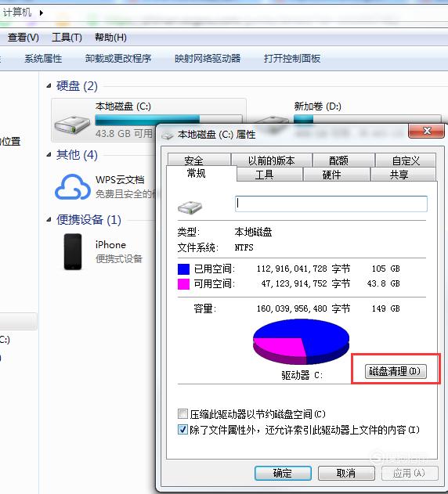Collapse the 其他 (4) group
This screenshot has width=448, height=494.
(x=49, y=154)
